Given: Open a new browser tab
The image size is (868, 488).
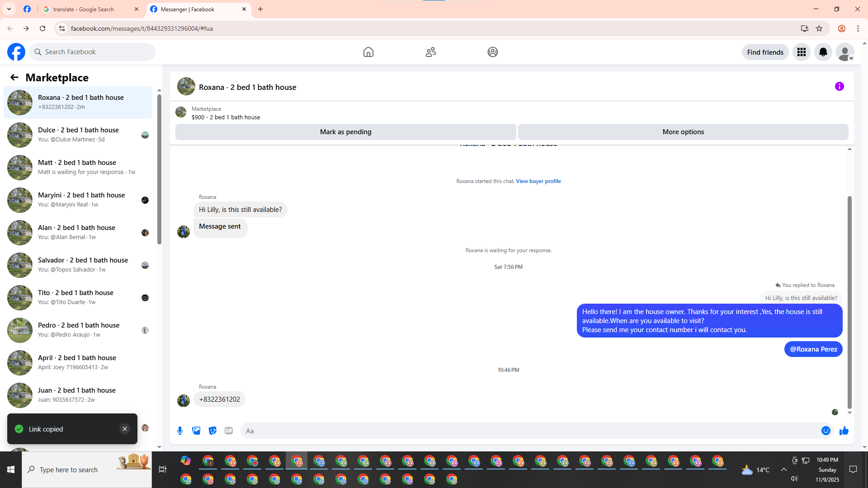Looking at the screenshot, I should coord(260,9).
